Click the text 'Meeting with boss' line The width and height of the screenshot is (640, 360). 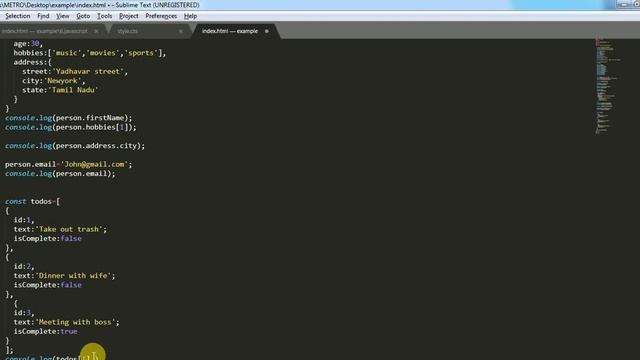[67, 322]
